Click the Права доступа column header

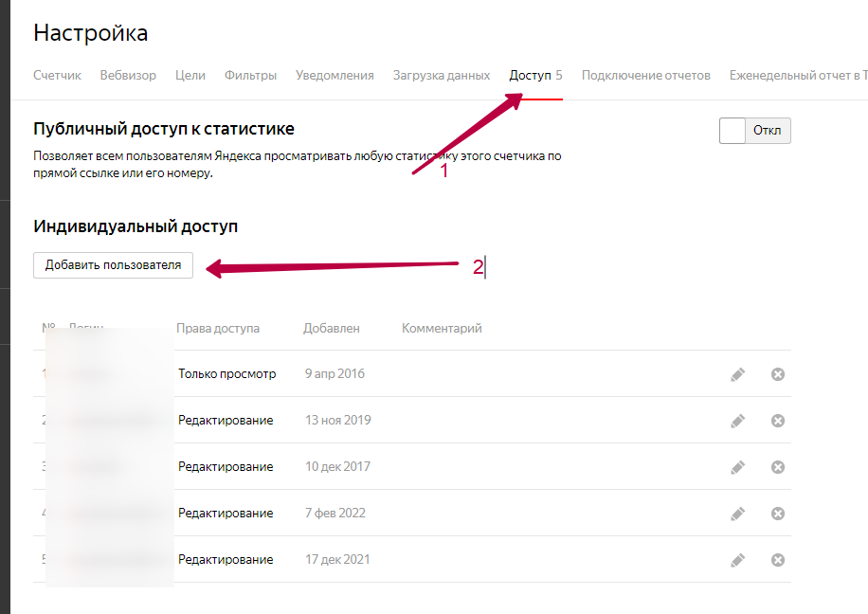pos(218,328)
